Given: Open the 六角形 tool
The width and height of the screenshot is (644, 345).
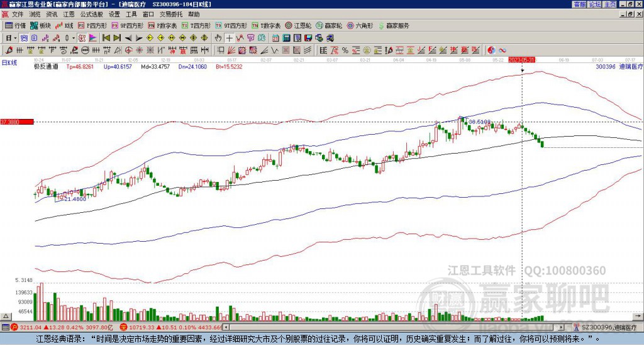Looking at the screenshot, I should click(x=360, y=25).
